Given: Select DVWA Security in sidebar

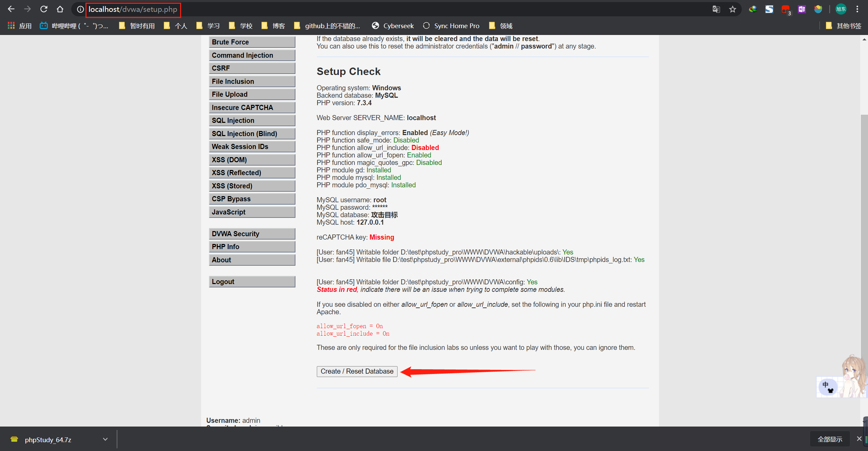Looking at the screenshot, I should (252, 234).
